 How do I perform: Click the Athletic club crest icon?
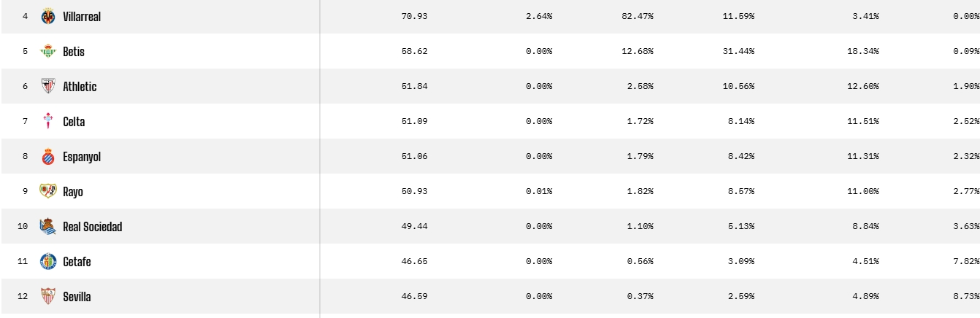48,86
